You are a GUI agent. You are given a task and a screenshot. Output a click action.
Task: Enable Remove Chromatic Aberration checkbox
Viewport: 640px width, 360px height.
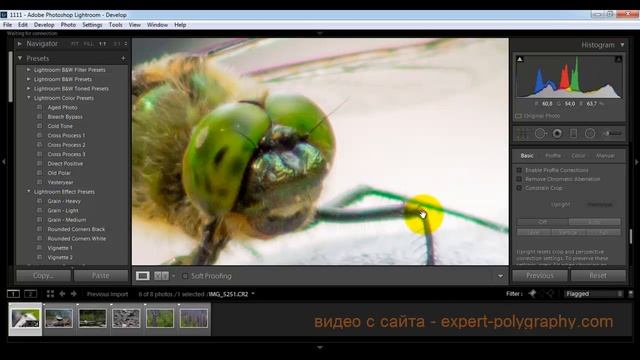tap(519, 179)
